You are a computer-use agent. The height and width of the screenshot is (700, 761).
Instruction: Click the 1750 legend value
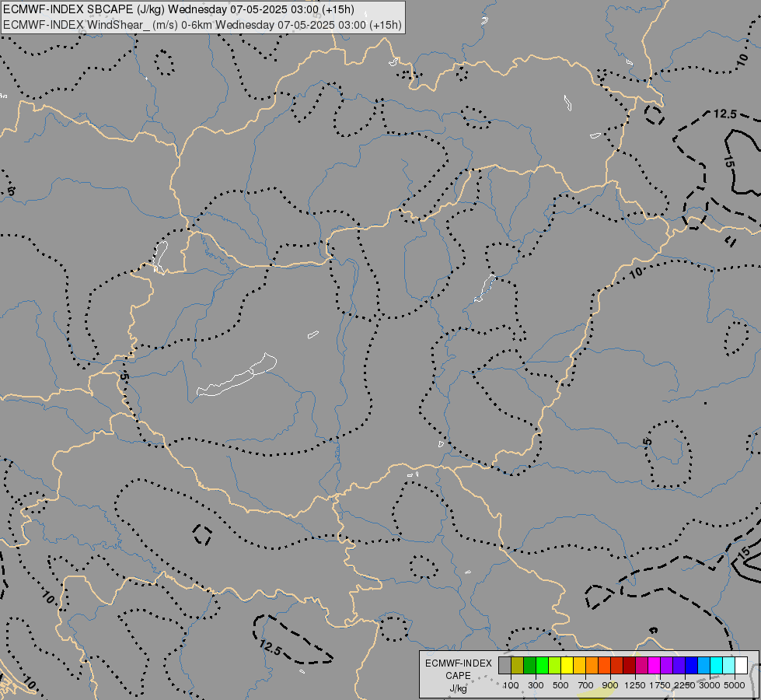[x=660, y=685]
